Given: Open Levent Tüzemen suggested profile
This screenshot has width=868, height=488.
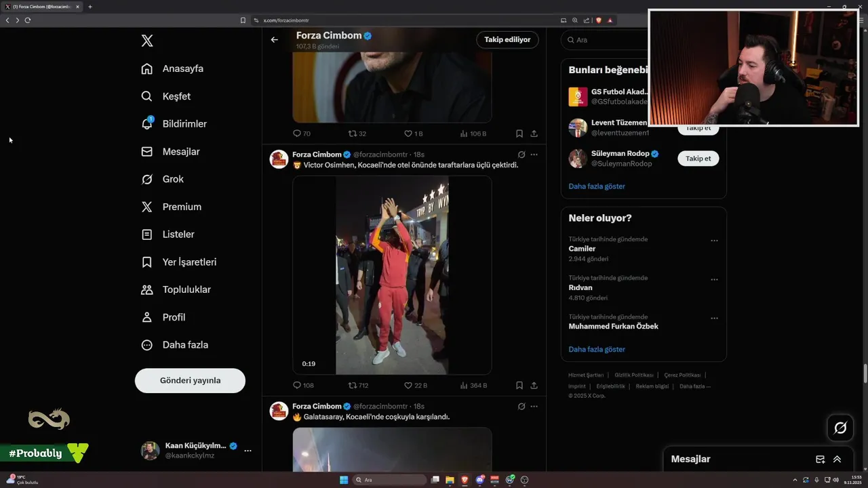Looking at the screenshot, I should [x=610, y=127].
